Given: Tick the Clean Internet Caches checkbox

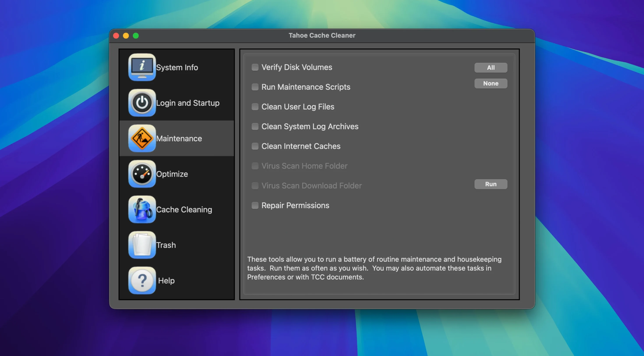Looking at the screenshot, I should (255, 146).
